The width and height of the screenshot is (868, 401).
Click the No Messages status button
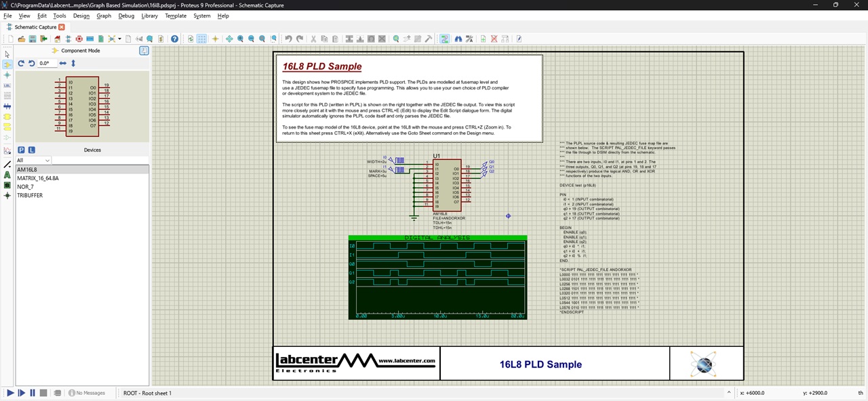86,393
